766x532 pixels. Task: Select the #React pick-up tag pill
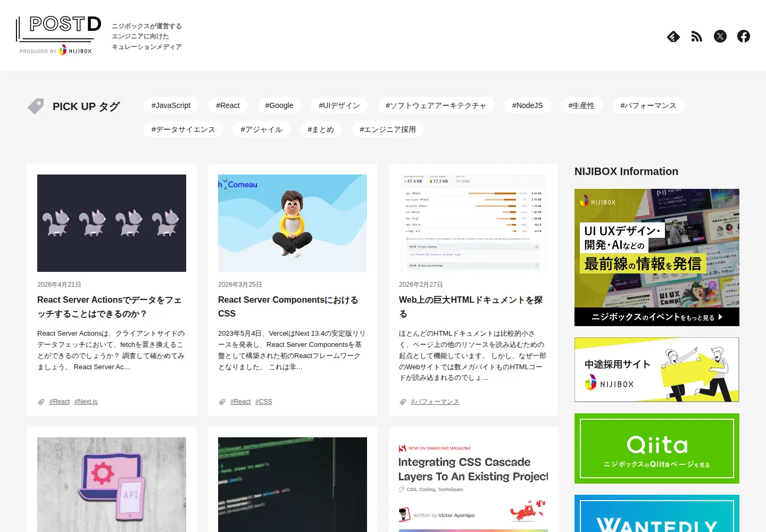click(228, 105)
